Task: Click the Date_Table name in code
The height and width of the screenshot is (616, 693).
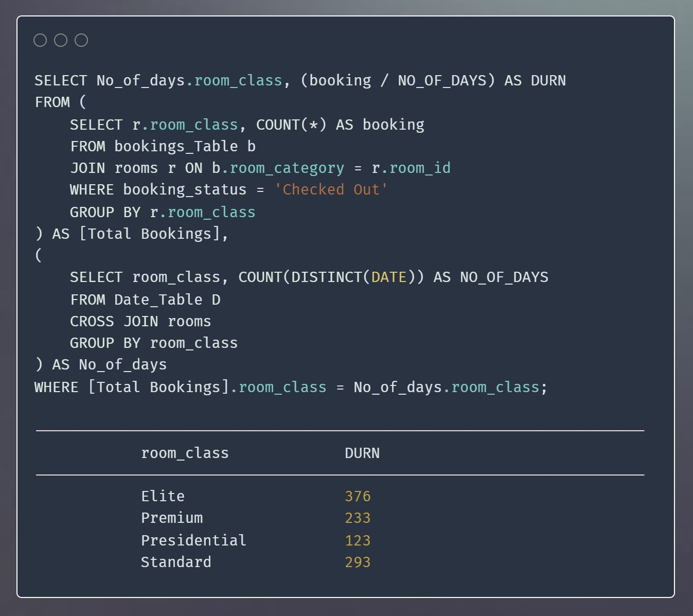Action: (x=158, y=300)
